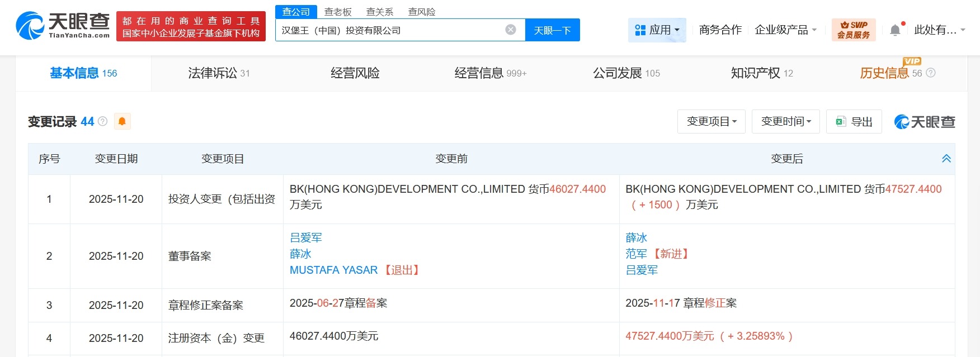Open the 应用 apps dropdown
Image resolution: width=980 pixels, height=357 pixels.
click(657, 30)
